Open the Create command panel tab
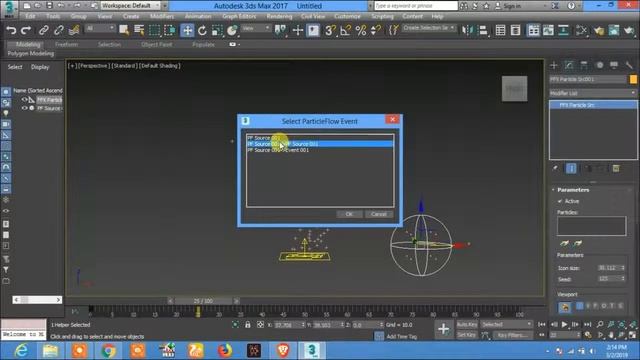This screenshot has width=640, height=360. [x=554, y=65]
